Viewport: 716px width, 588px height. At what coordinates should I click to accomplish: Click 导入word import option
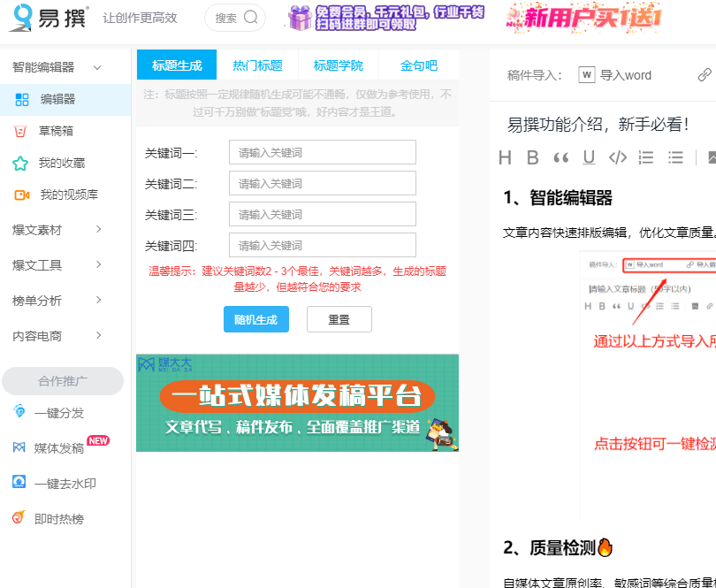pos(615,74)
